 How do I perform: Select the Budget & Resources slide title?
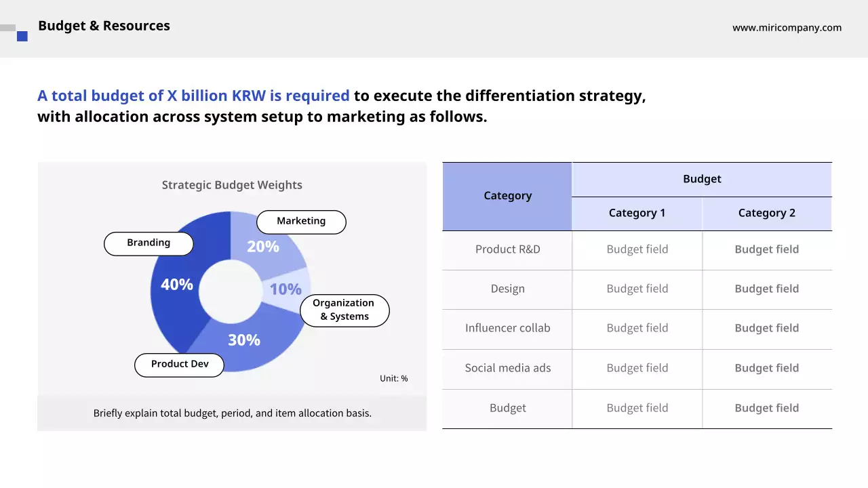(104, 26)
